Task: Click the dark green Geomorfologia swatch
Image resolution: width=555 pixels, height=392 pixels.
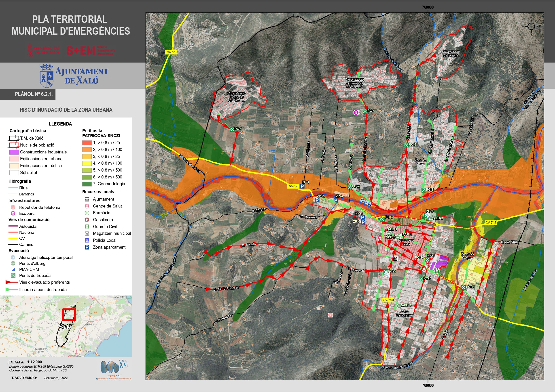Action: tap(87, 184)
